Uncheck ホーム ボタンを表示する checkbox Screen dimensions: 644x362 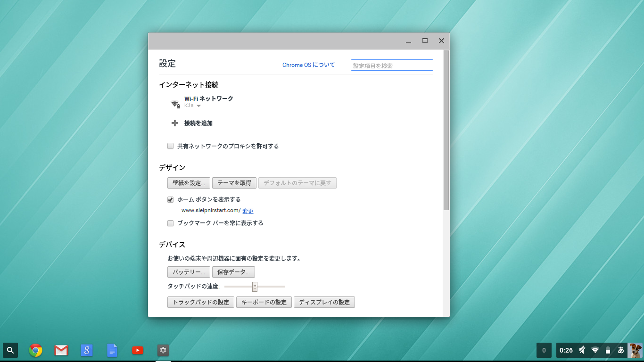[x=171, y=199]
